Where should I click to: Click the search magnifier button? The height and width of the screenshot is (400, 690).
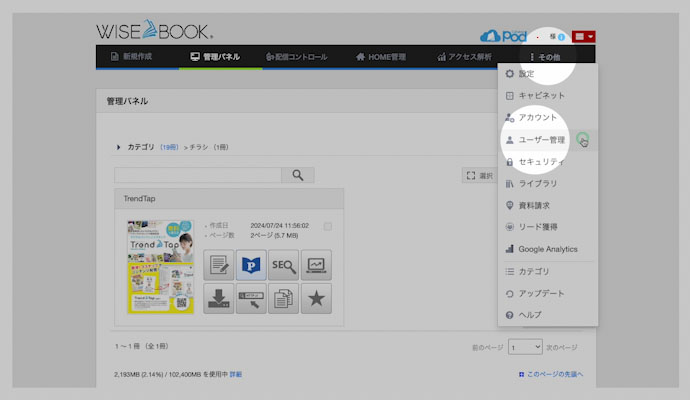(297, 175)
